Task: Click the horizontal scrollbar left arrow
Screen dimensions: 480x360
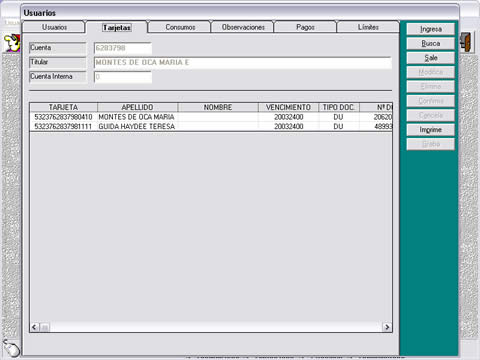Action: [x=34, y=327]
